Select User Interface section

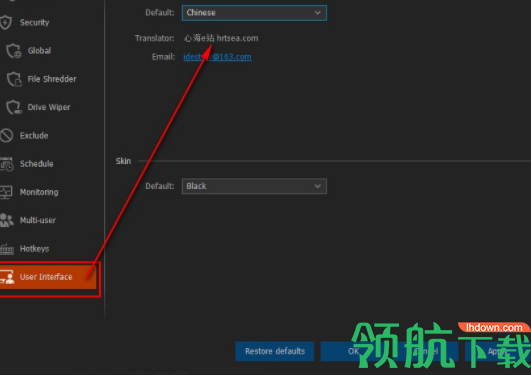pyautogui.click(x=48, y=277)
